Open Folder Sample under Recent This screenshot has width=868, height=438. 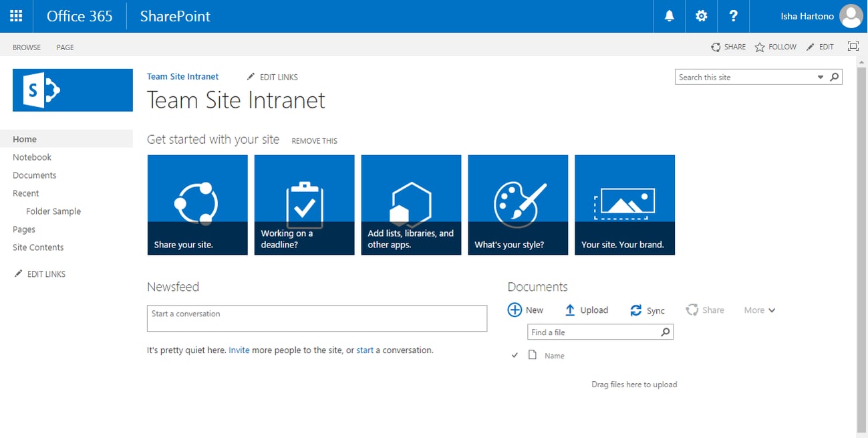click(x=53, y=211)
